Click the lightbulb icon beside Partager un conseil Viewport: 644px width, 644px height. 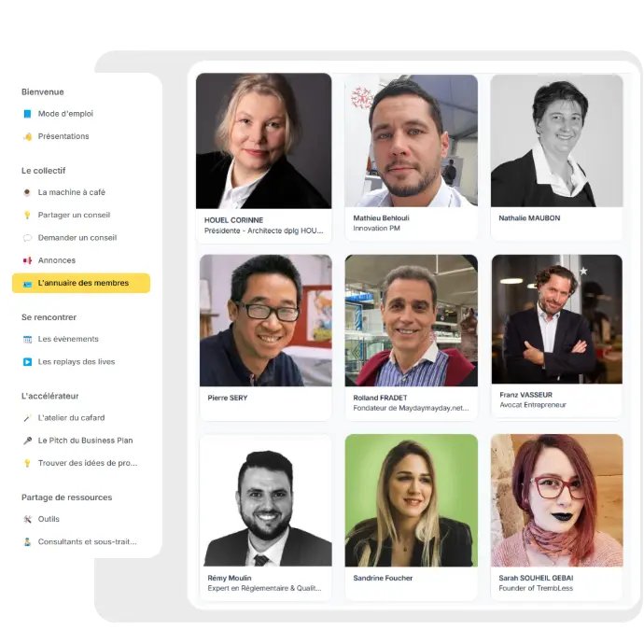[x=27, y=216]
